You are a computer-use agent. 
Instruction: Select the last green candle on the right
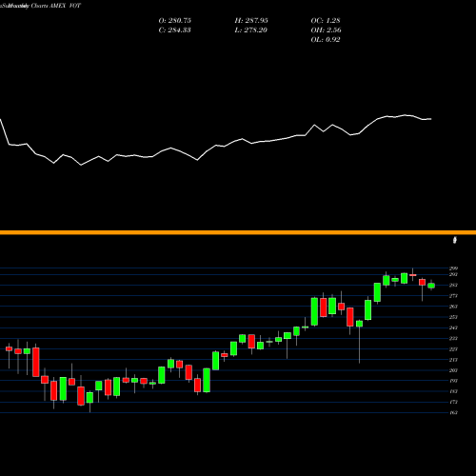coord(431,286)
